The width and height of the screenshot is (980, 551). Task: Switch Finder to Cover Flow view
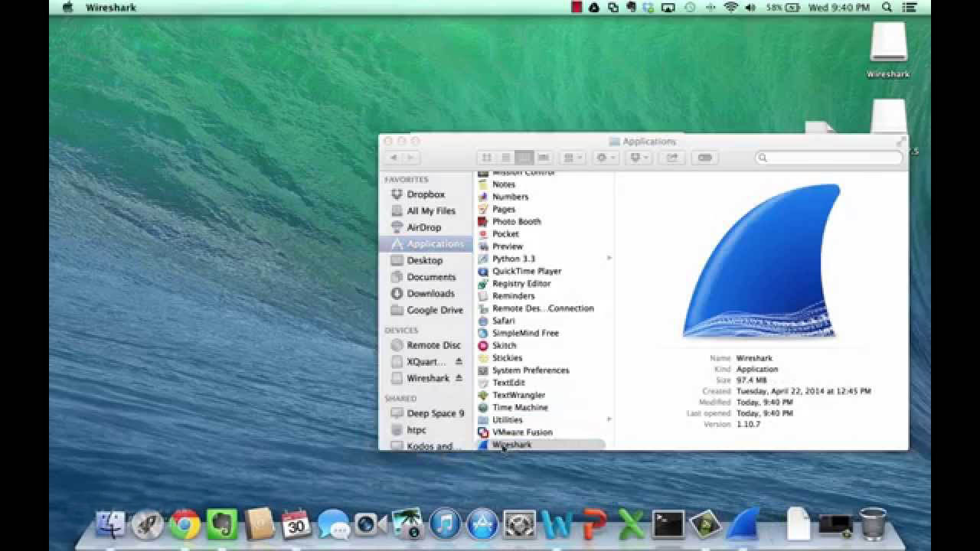click(x=544, y=158)
